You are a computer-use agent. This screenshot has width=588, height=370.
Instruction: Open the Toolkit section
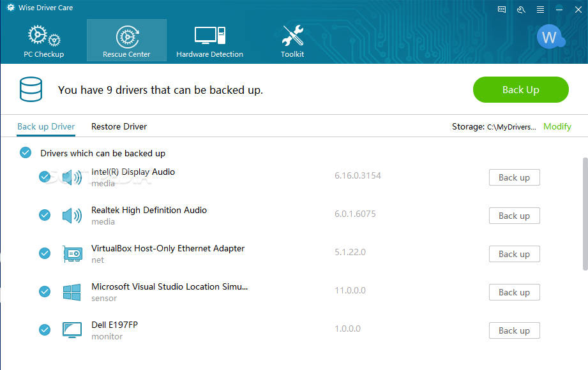point(292,40)
